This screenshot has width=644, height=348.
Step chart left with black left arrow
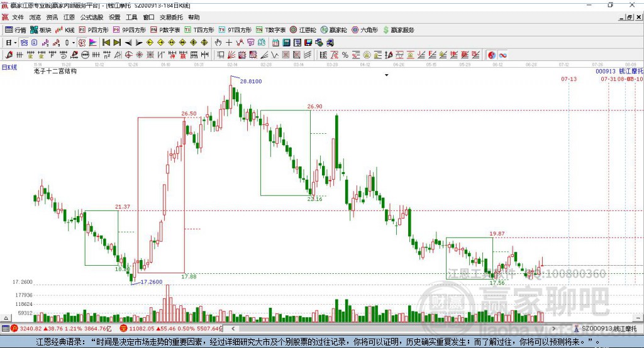coord(128,43)
